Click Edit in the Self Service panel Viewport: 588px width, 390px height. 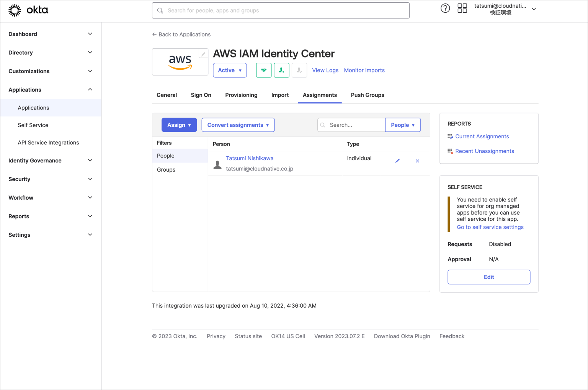[x=489, y=277]
